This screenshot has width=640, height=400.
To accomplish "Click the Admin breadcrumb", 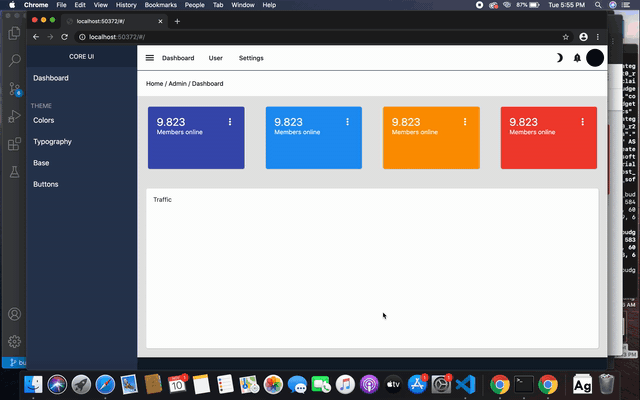I will click(178, 83).
